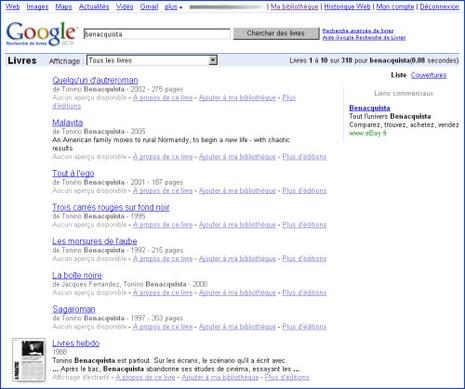Add Livres hebdo to ma bibliothèque

point(220,377)
